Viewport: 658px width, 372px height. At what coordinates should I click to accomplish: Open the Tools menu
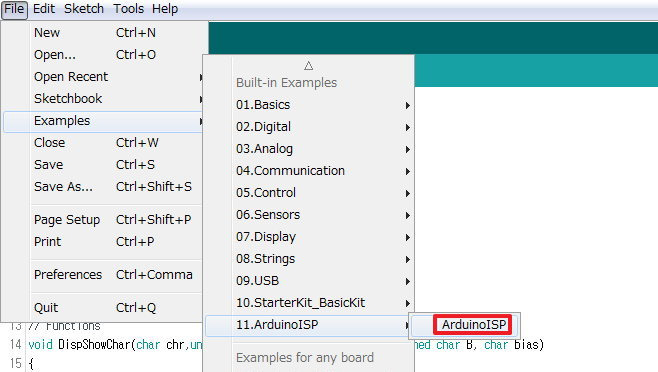[x=128, y=9]
